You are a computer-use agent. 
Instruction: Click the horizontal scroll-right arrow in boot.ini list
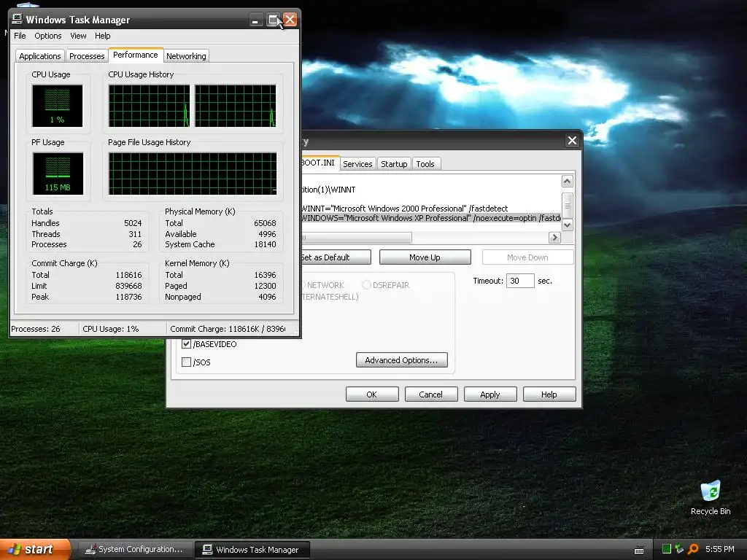tap(554, 237)
